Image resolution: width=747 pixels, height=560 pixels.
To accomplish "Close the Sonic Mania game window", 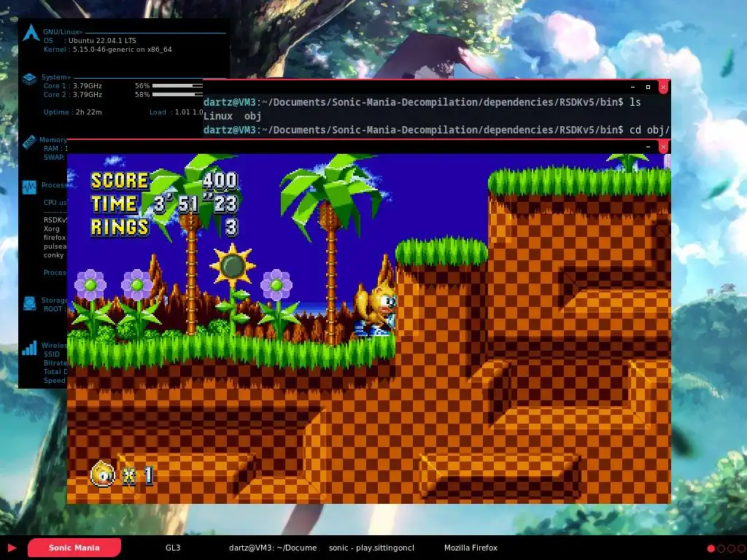I will (663, 147).
